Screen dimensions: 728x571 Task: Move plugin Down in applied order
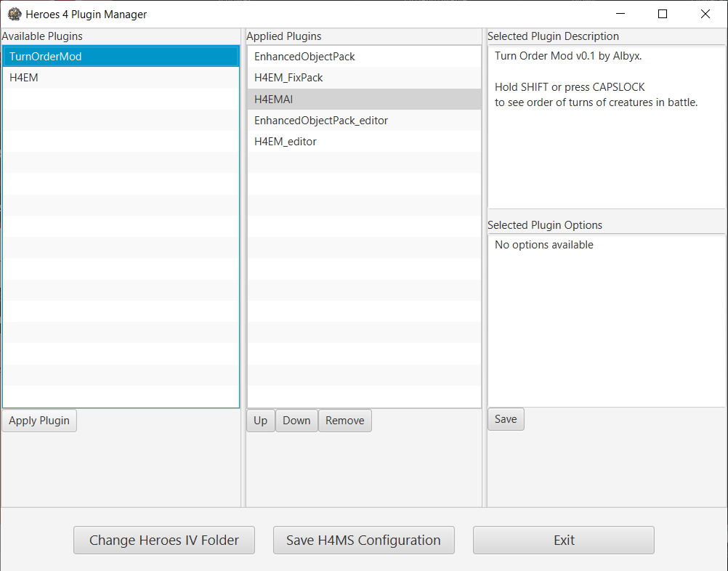[x=296, y=421]
